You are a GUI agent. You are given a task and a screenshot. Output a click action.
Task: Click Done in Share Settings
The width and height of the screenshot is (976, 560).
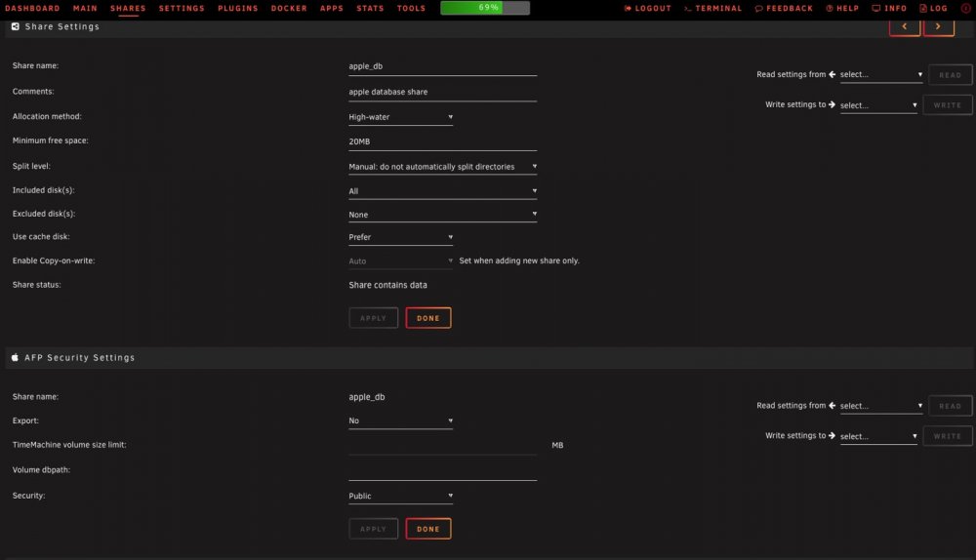click(428, 318)
